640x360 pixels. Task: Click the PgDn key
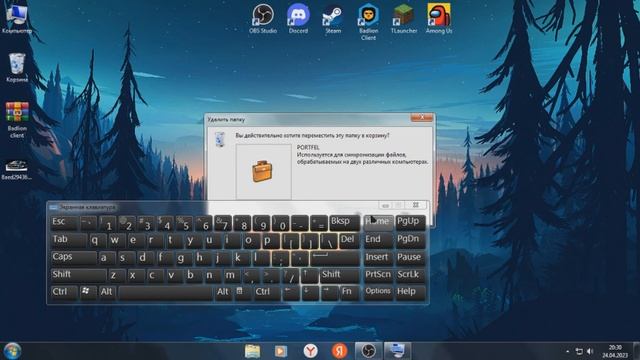click(410, 240)
